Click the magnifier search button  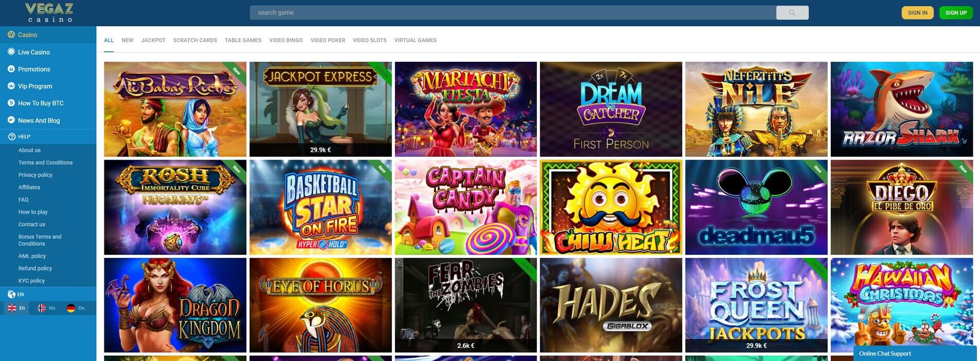click(x=792, y=13)
